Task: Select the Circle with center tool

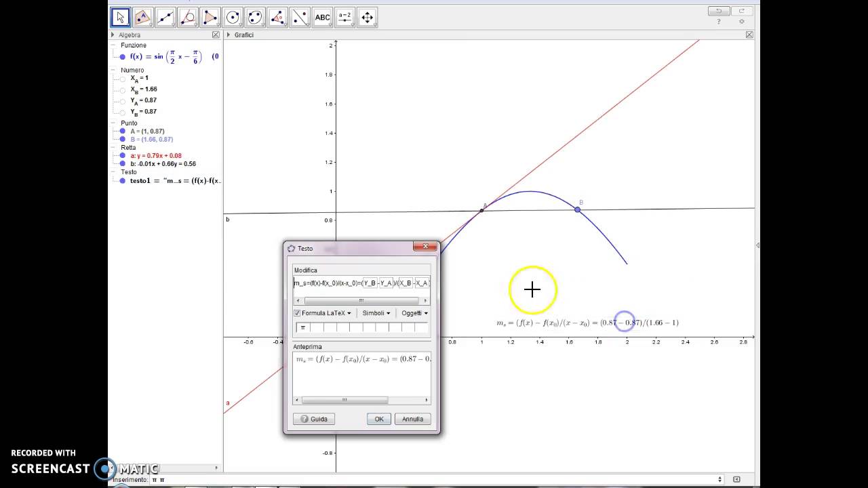Action: (x=233, y=18)
